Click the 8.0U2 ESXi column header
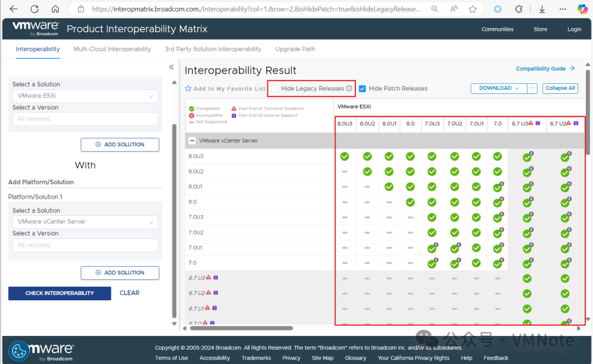Image resolution: width=593 pixels, height=364 pixels. pyautogui.click(x=367, y=124)
